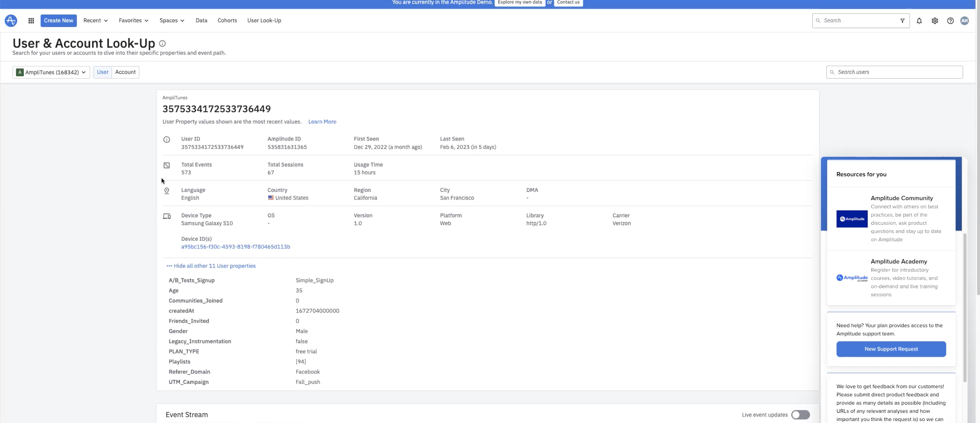The image size is (980, 423).
Task: Click the New Support Request button
Action: 891,349
